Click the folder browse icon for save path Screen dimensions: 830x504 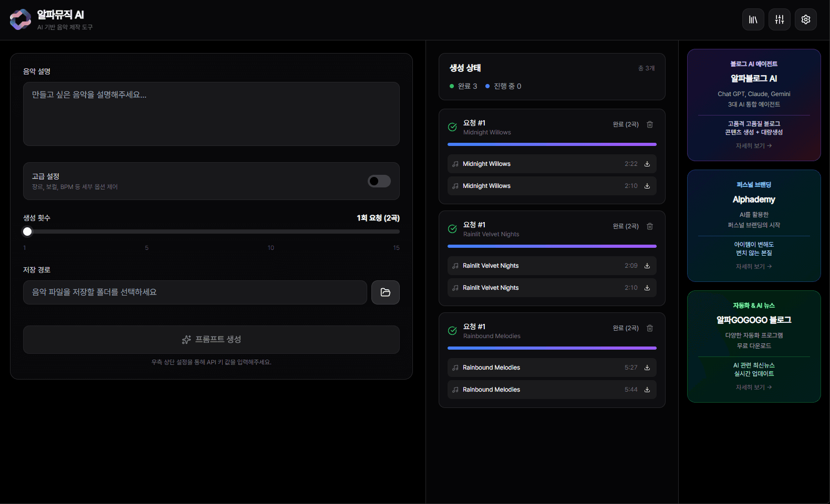click(x=385, y=292)
